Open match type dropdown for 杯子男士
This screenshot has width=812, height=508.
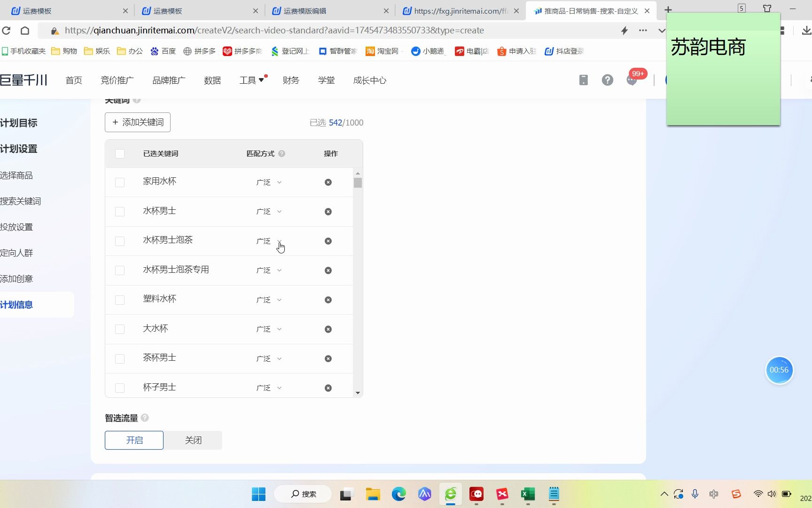click(x=269, y=388)
